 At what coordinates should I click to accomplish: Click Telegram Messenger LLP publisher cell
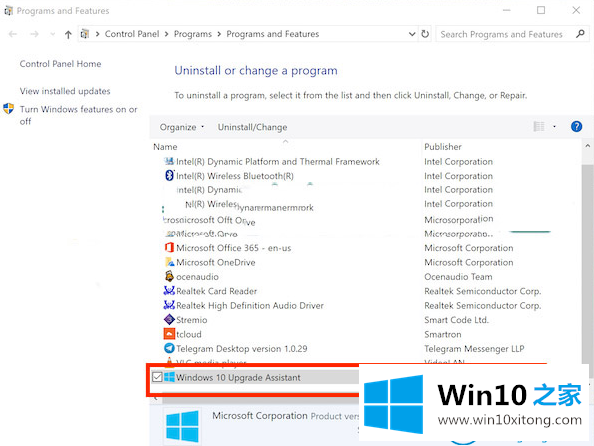(474, 349)
